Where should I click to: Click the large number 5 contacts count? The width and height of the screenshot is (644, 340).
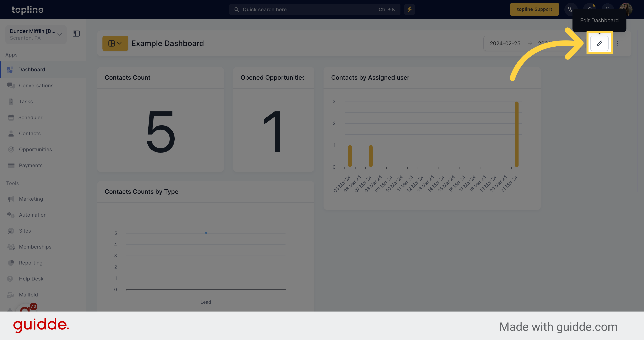pos(161,132)
